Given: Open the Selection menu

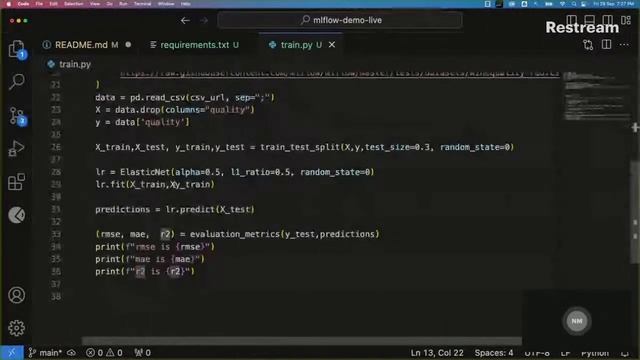Looking at the screenshot, I should (73, 4).
